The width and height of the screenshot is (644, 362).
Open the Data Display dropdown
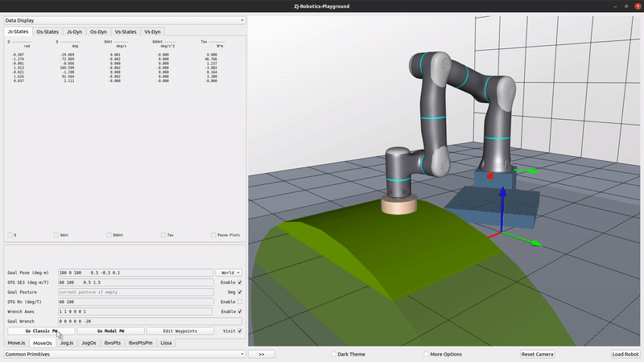(x=124, y=20)
